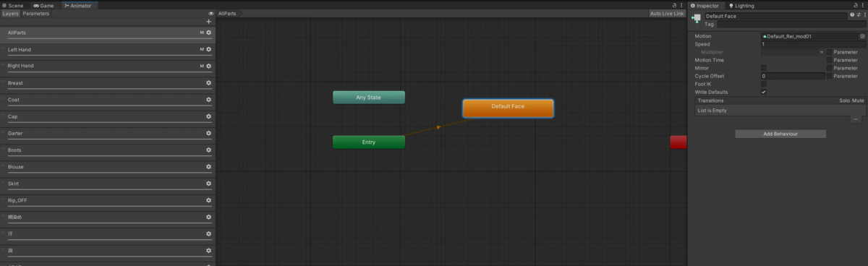The image size is (868, 266).
Task: Open settings gear for 涙 layer
Action: click(x=209, y=251)
